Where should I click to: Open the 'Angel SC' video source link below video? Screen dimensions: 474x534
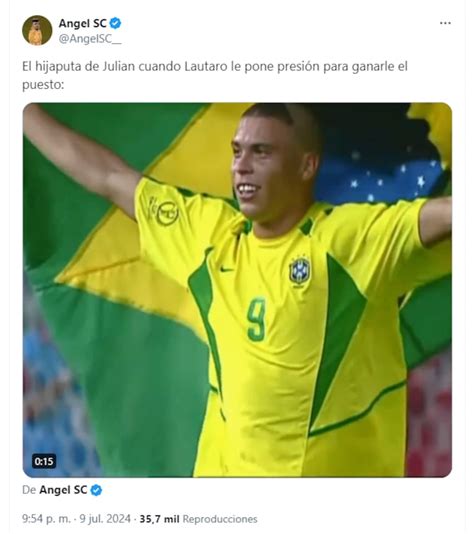point(63,490)
